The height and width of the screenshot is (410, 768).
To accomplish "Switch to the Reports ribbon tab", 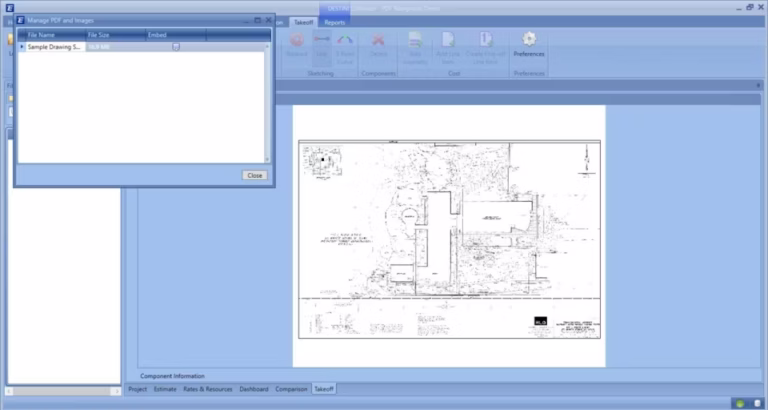I will [x=335, y=23].
